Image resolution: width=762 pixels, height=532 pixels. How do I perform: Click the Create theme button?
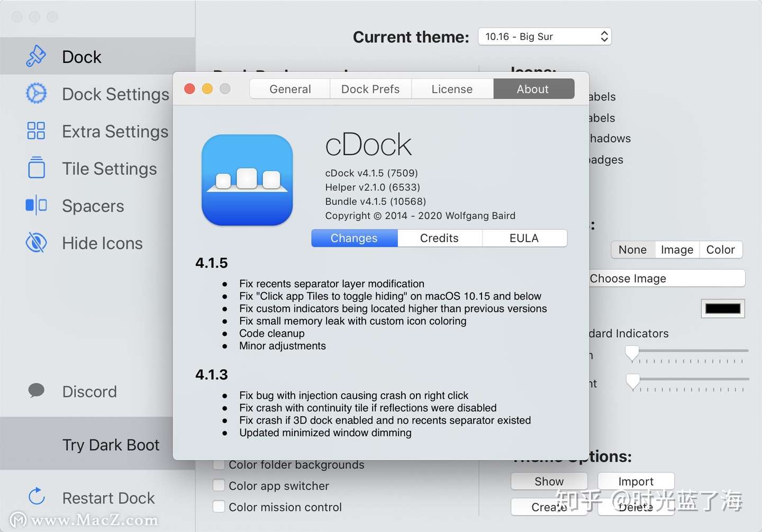coord(549,507)
